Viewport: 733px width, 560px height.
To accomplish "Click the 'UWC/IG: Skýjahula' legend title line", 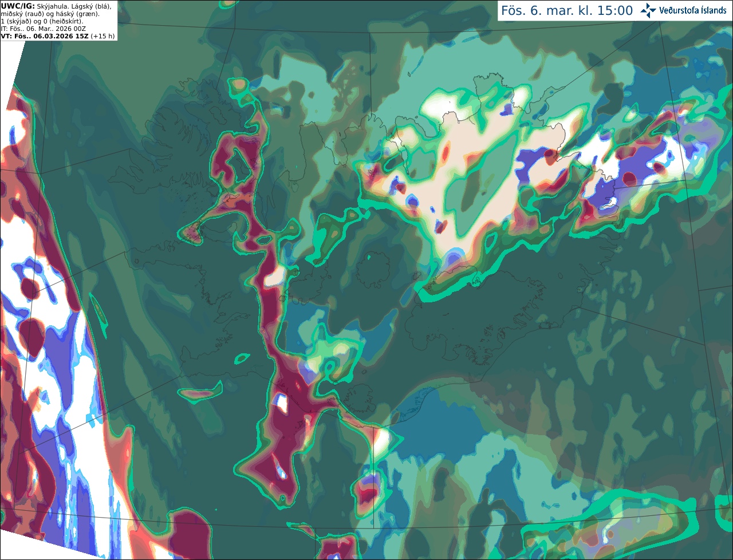I will (x=56, y=6).
